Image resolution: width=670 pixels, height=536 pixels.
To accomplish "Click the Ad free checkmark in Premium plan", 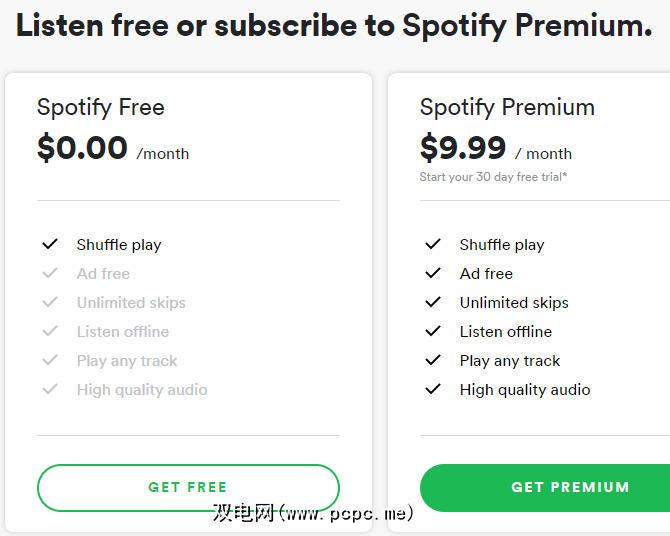I will pyautogui.click(x=433, y=273).
